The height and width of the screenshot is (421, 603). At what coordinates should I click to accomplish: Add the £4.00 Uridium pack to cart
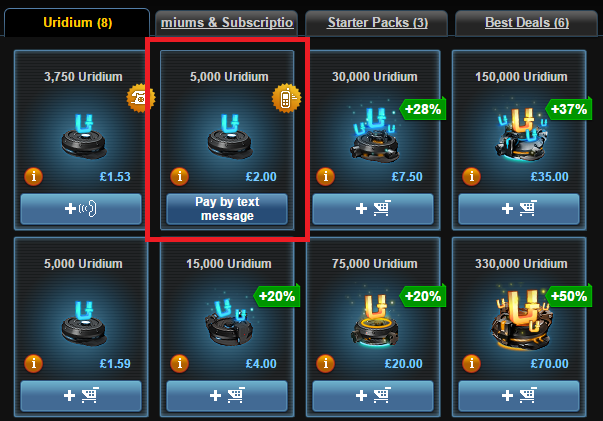(x=227, y=396)
